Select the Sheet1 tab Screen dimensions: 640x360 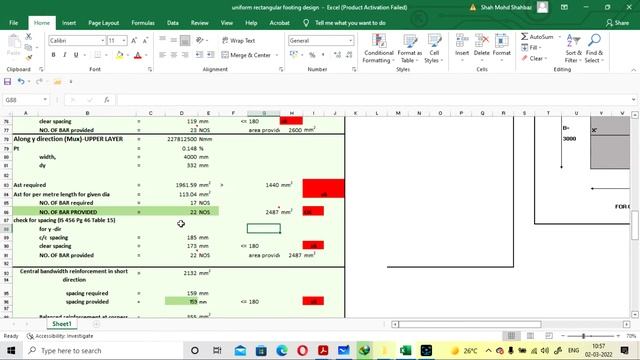click(62, 324)
